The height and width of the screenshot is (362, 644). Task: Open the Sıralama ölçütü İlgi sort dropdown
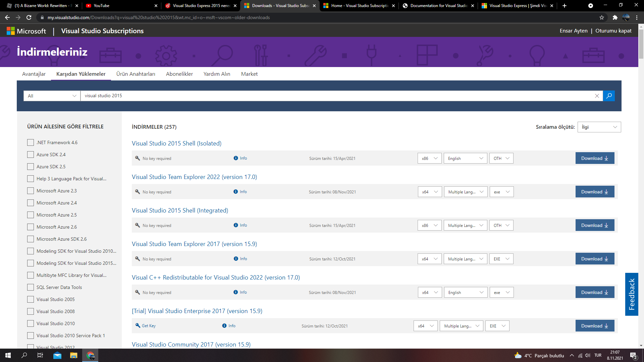[599, 127]
